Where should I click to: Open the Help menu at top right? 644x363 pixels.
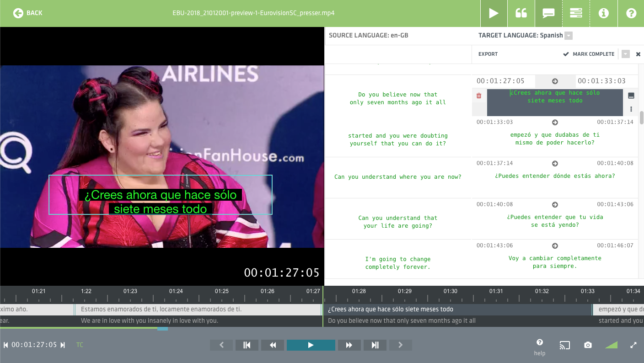[631, 13]
